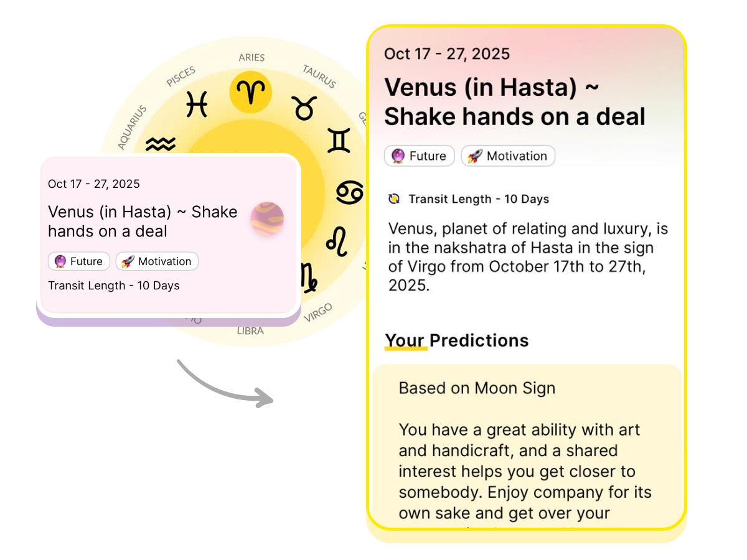Click the Virgo zodiac symbol
This screenshot has width=747, height=560.
click(x=308, y=276)
